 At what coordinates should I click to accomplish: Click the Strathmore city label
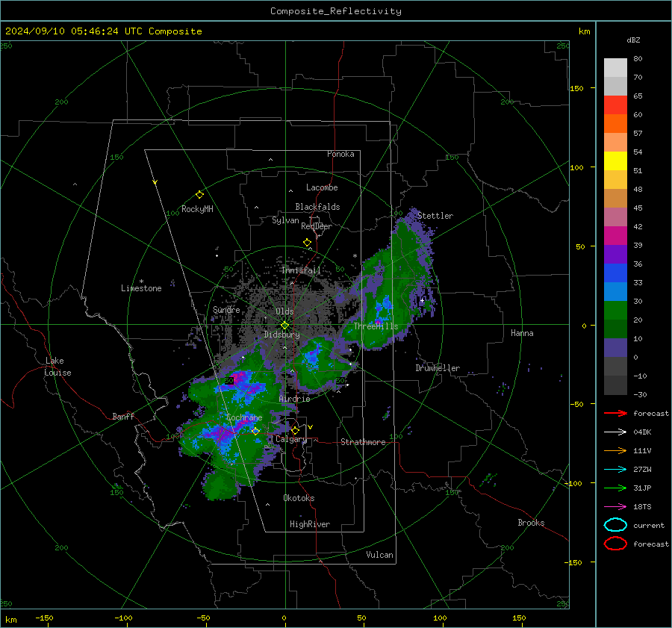(x=363, y=442)
